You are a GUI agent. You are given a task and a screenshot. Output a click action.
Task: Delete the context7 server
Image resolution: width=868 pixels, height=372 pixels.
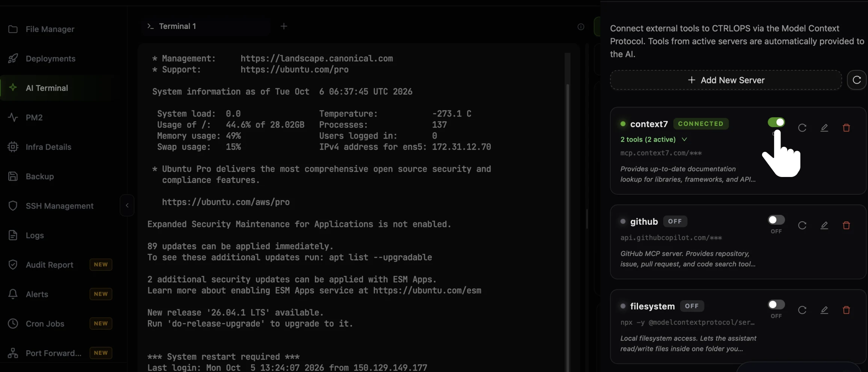pos(846,128)
